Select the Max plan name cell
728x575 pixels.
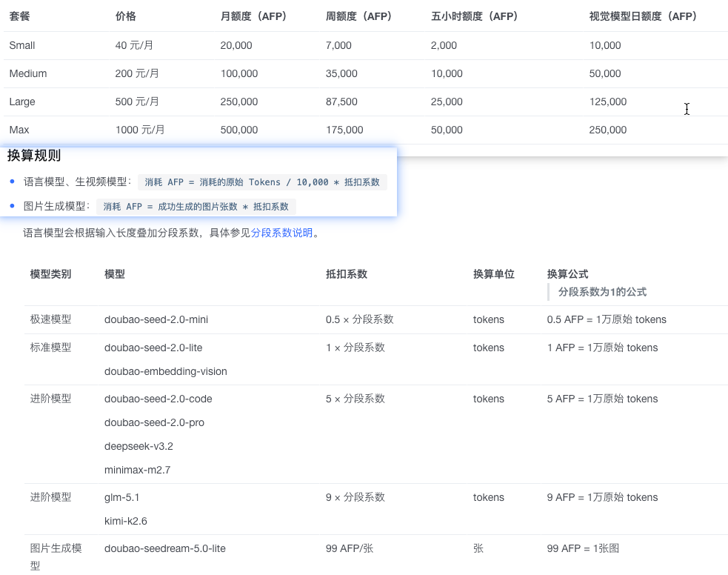click(19, 130)
